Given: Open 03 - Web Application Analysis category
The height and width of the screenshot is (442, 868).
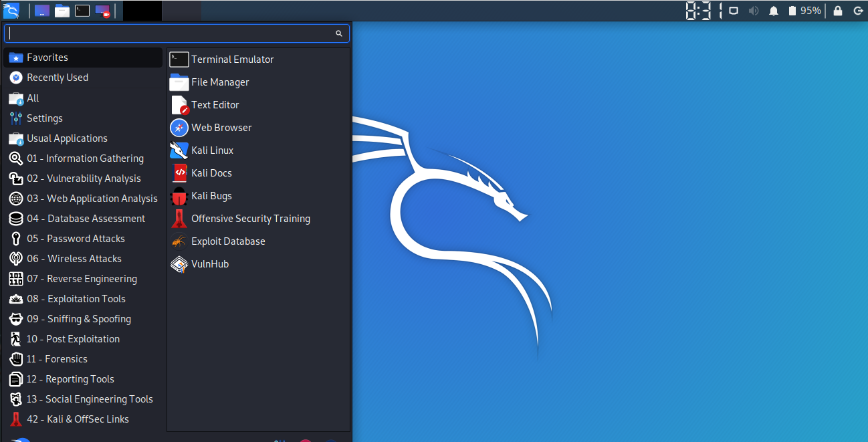Looking at the screenshot, I should pos(84,199).
